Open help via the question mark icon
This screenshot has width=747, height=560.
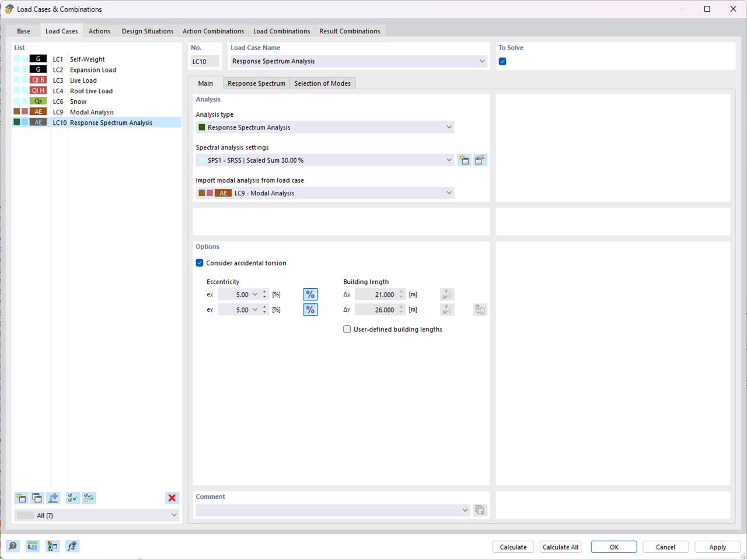click(12, 546)
